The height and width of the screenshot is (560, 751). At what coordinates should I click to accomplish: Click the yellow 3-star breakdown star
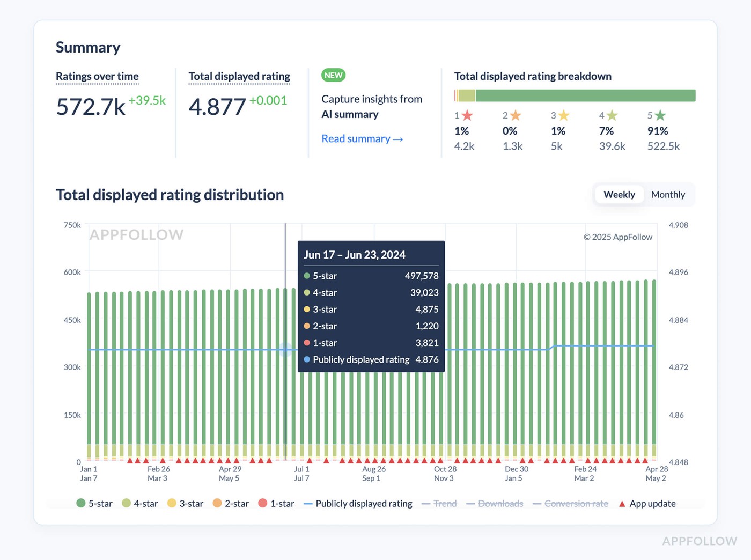point(563,115)
